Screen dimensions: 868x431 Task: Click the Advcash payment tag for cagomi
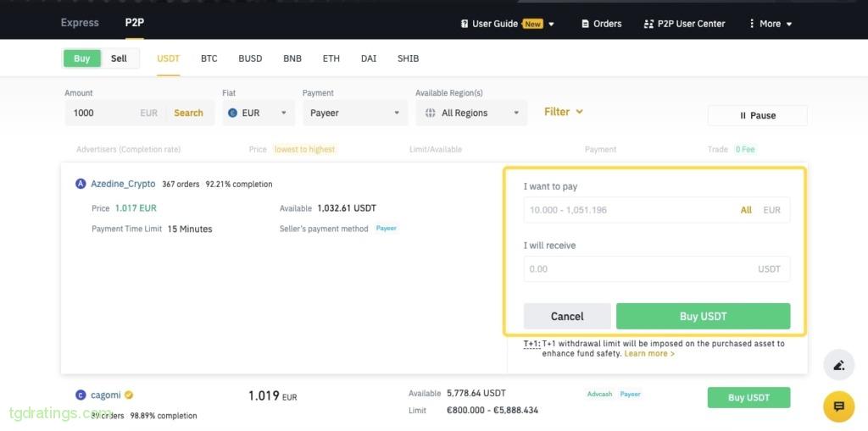[x=600, y=394]
